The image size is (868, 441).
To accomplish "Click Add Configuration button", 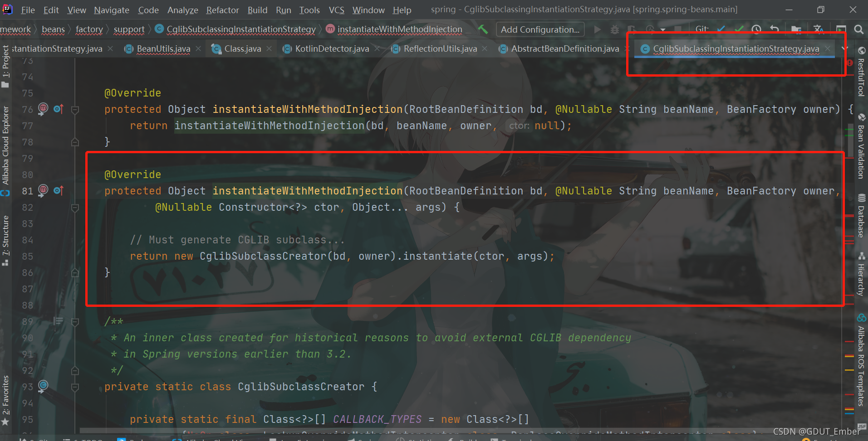I will pyautogui.click(x=540, y=29).
